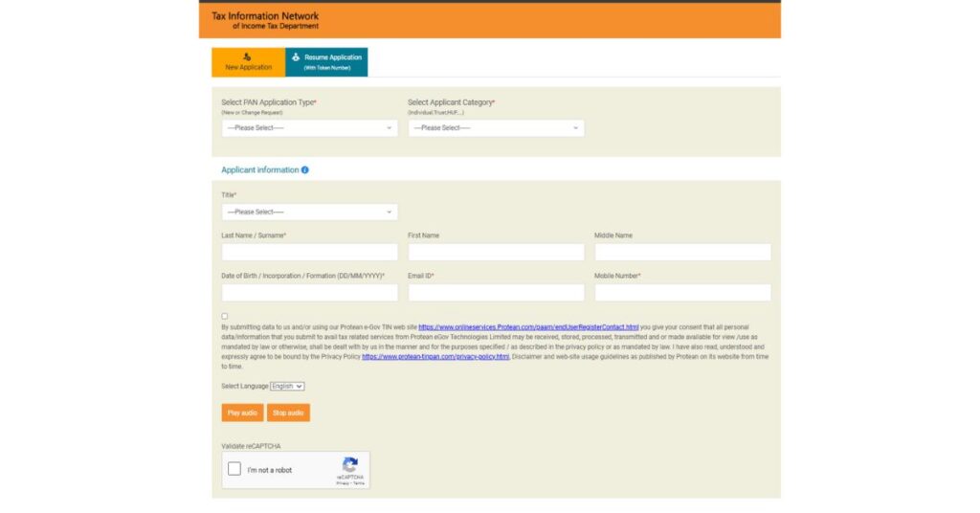
Task: Click the Middle Name input field
Action: 682,252
